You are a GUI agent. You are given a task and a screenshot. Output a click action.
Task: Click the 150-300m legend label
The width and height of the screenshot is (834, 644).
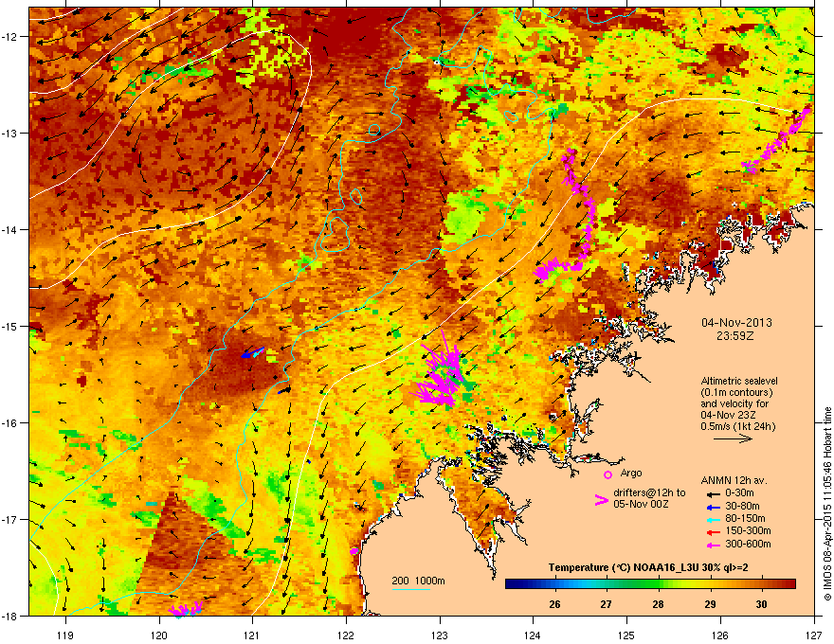(x=748, y=530)
